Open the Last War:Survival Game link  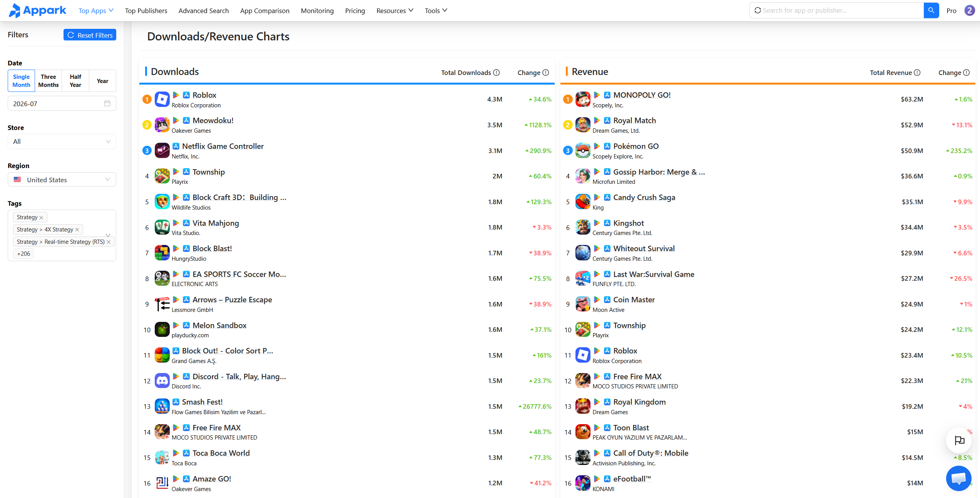point(654,274)
